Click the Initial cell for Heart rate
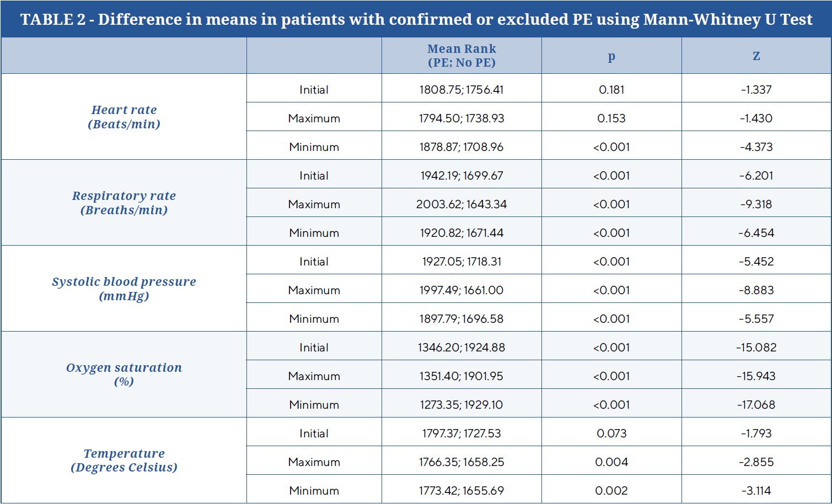 (x=314, y=90)
